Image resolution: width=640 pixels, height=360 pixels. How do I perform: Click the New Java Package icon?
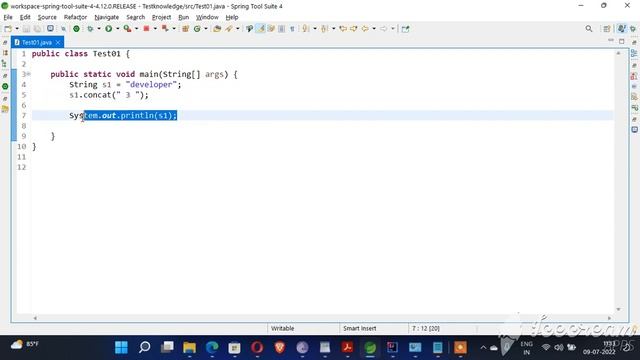pyautogui.click(x=185, y=29)
